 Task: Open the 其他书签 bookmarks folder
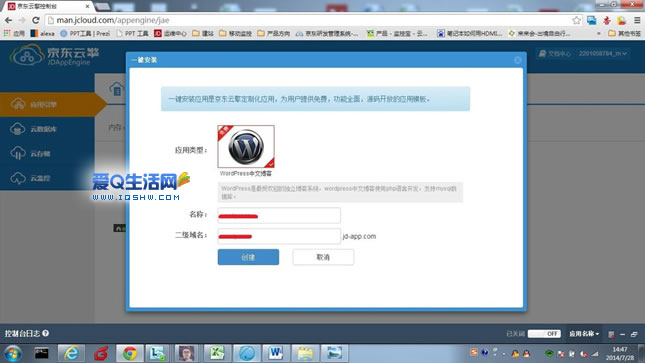coord(624,33)
